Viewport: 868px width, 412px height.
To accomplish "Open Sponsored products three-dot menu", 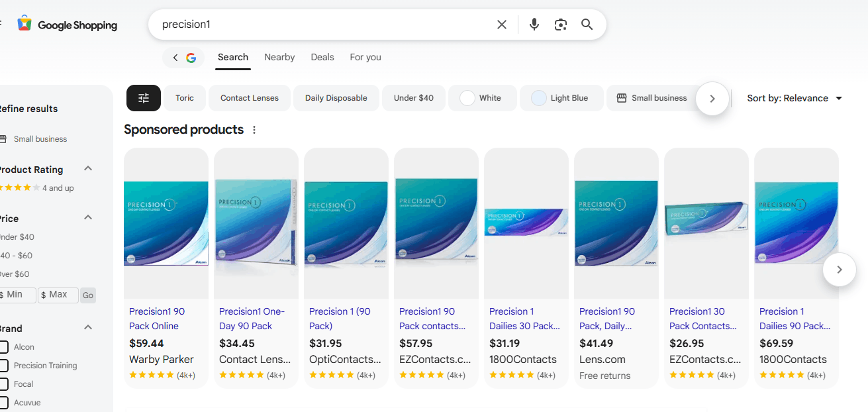I will 254,130.
